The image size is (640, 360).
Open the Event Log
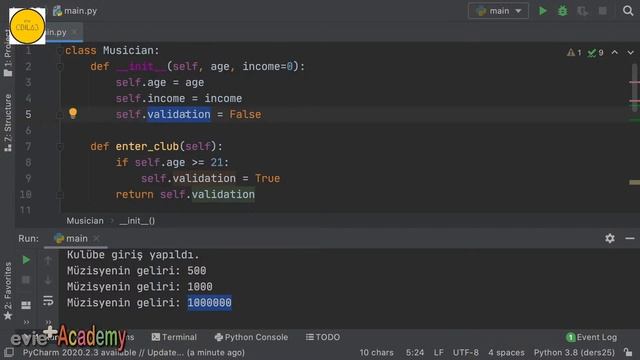tap(591, 337)
